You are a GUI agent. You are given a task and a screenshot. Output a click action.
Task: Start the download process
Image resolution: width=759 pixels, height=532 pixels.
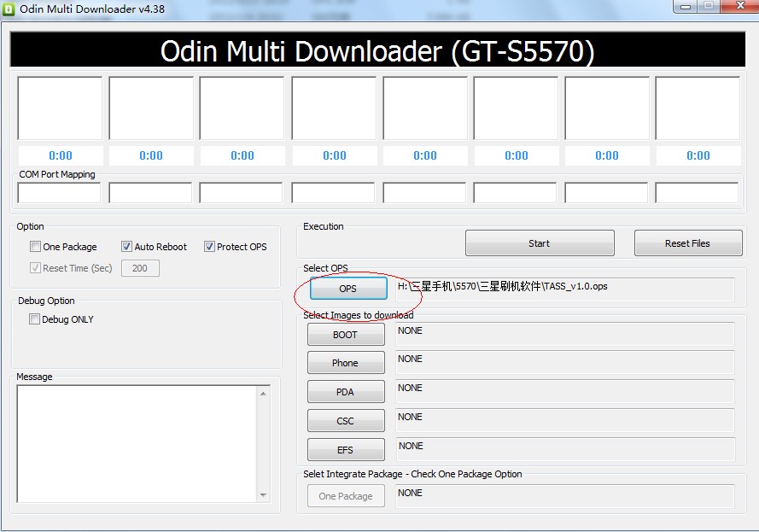click(x=540, y=243)
